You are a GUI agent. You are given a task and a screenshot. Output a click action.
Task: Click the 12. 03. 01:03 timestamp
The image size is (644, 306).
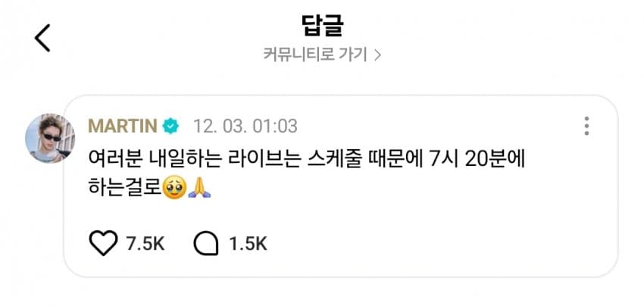(245, 126)
